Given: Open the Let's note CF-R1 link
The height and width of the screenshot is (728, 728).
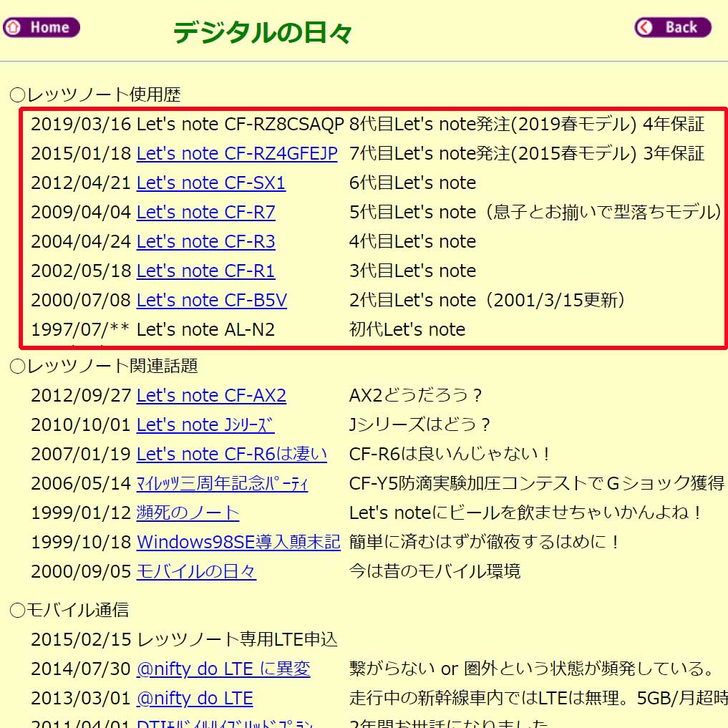Looking at the screenshot, I should (205, 270).
